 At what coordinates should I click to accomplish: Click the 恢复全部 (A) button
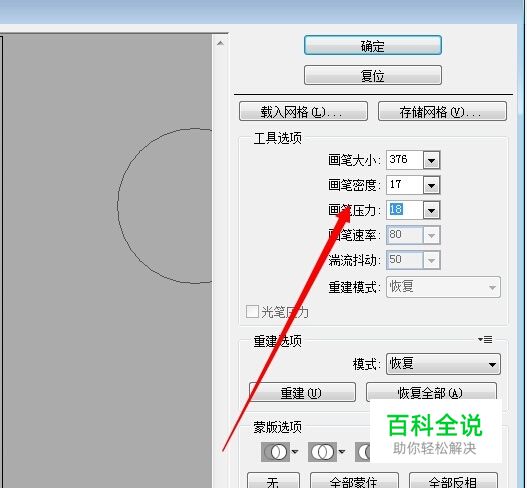point(431,392)
